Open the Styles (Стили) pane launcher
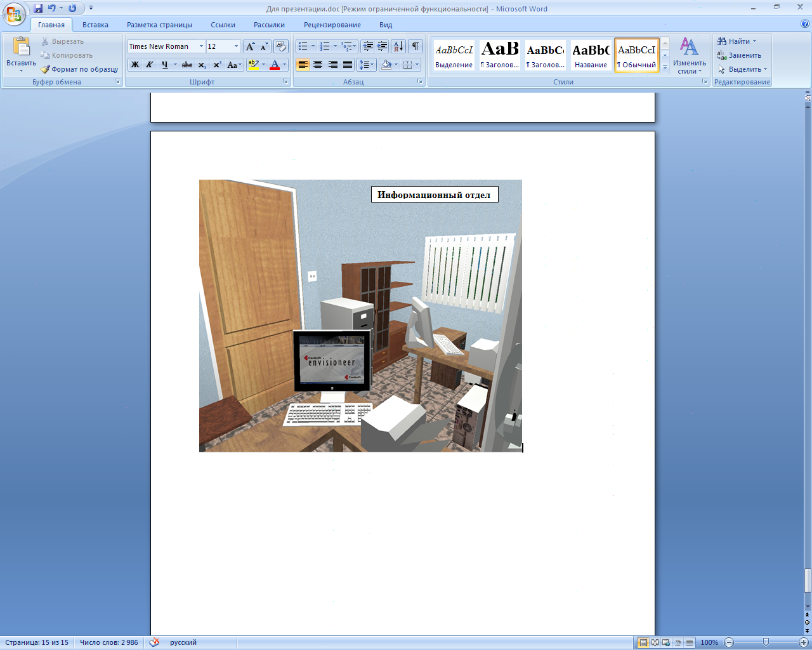 [x=704, y=82]
